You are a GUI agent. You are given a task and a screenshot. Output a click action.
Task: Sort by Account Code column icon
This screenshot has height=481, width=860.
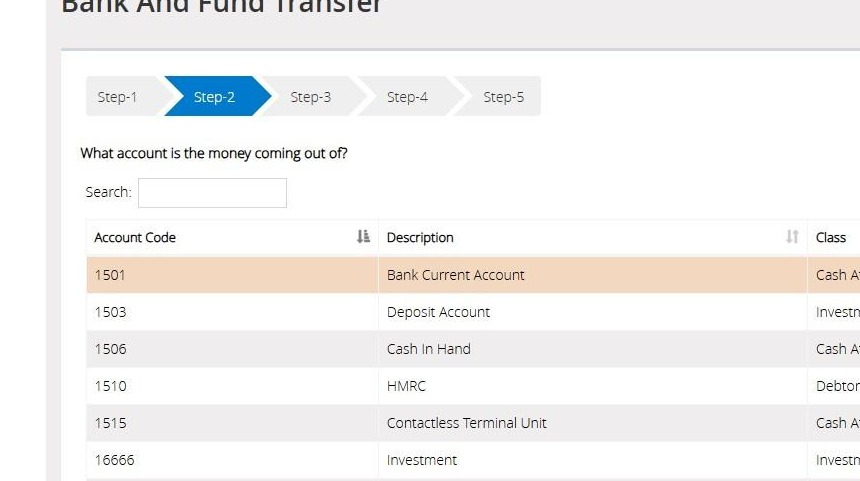pyautogui.click(x=363, y=236)
